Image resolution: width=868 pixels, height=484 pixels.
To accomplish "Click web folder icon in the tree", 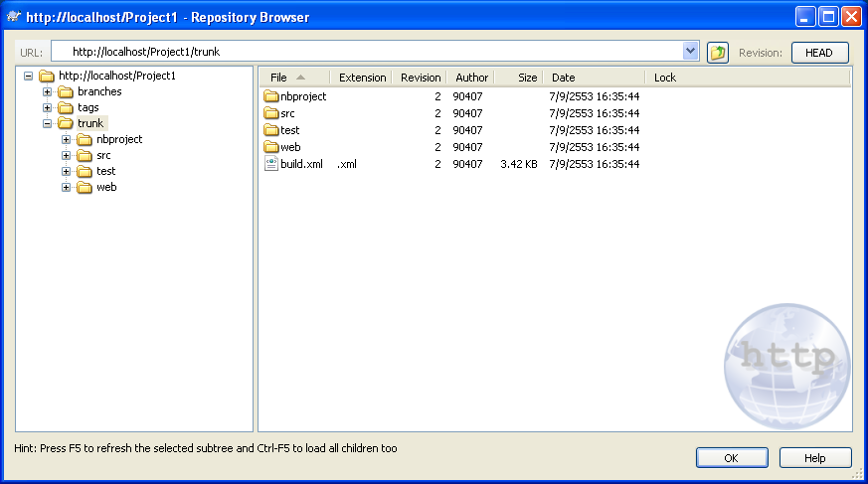I will coord(85,188).
